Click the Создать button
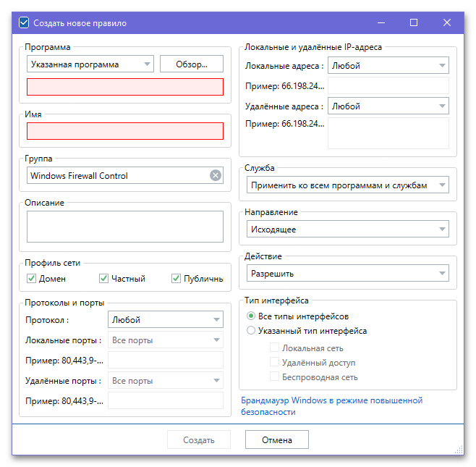The height and width of the screenshot is (467, 476). click(199, 439)
